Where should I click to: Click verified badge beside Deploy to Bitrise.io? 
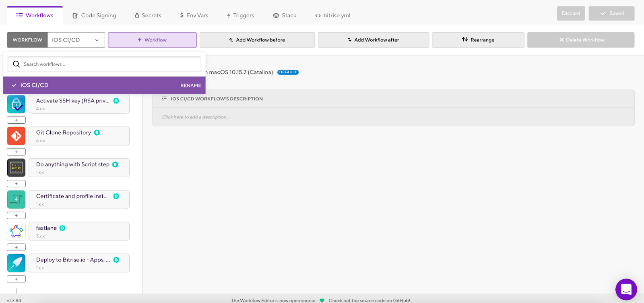pyautogui.click(x=116, y=260)
